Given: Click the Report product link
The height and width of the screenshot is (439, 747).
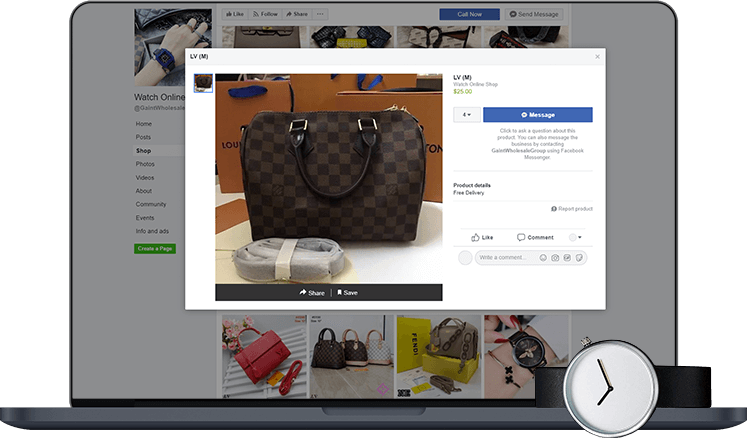Looking at the screenshot, I should click(x=572, y=209).
